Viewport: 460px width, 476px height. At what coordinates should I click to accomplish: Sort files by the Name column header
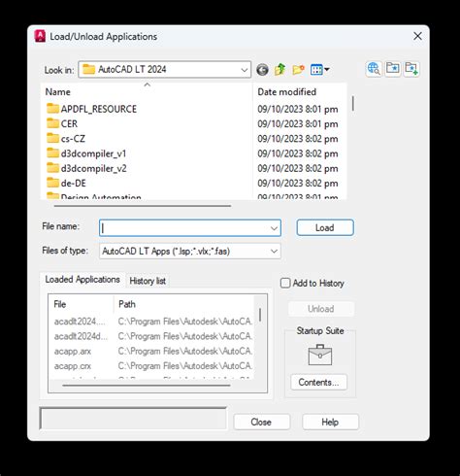pyautogui.click(x=147, y=92)
